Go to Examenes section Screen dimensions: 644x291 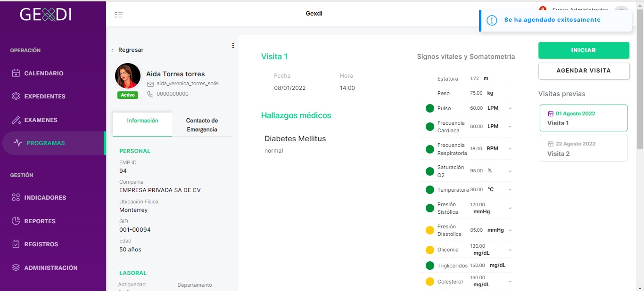pyautogui.click(x=41, y=120)
